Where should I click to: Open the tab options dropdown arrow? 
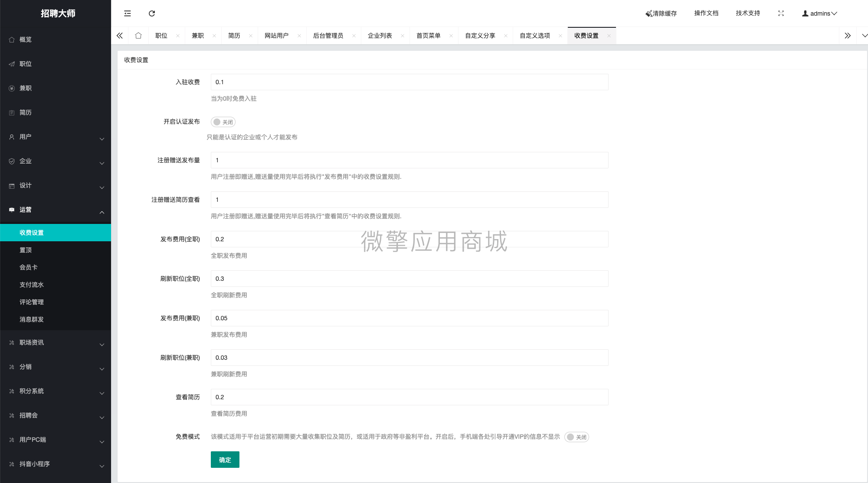pos(864,36)
